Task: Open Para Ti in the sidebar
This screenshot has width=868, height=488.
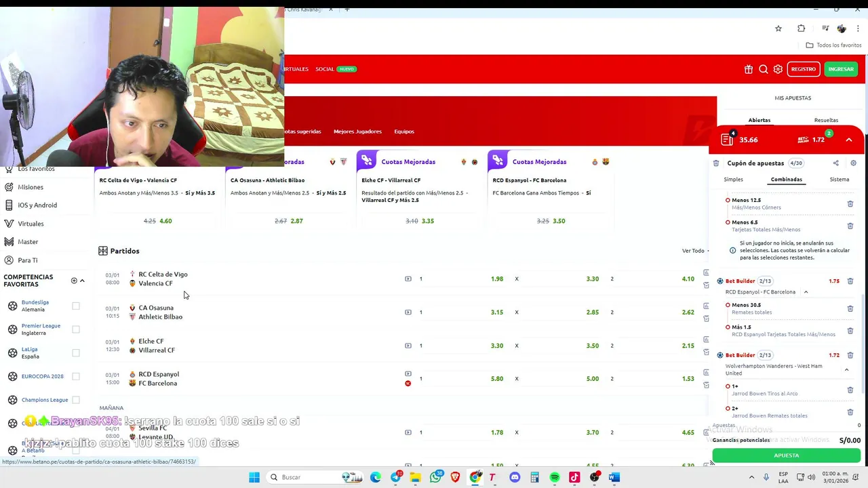Action: 27,260
